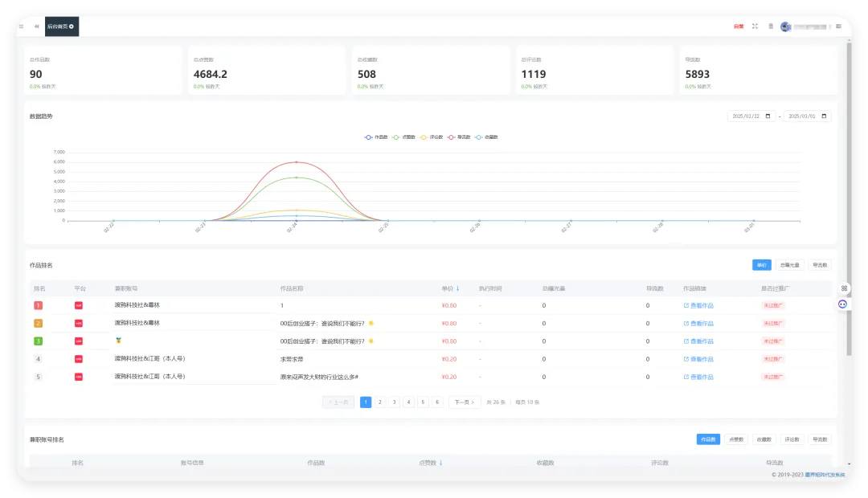Select page 1 in pagination
868x498 pixels.
pyautogui.click(x=366, y=402)
